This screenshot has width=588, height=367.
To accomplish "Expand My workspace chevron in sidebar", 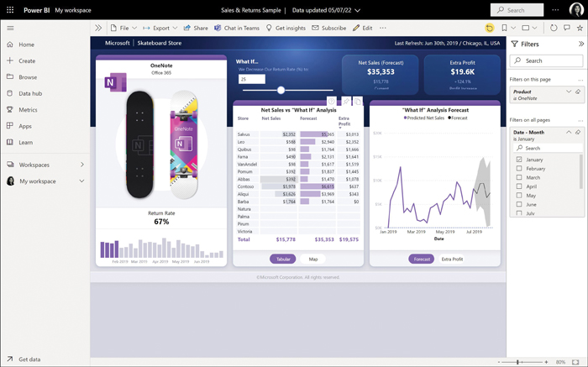I will tap(81, 181).
